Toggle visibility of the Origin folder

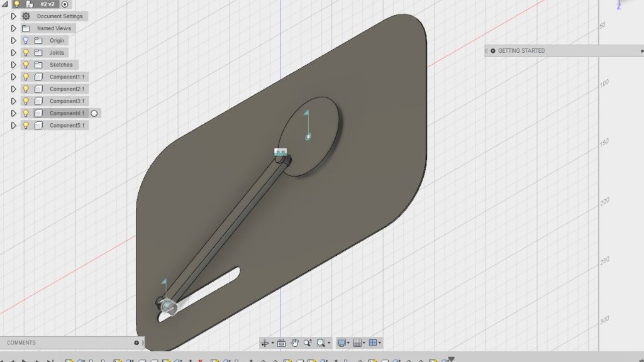25,40
